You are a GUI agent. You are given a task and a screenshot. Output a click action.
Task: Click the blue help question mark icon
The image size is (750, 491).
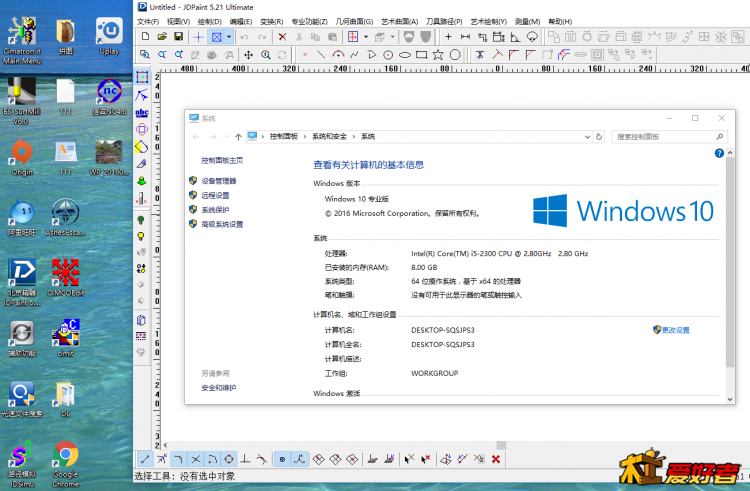719,153
